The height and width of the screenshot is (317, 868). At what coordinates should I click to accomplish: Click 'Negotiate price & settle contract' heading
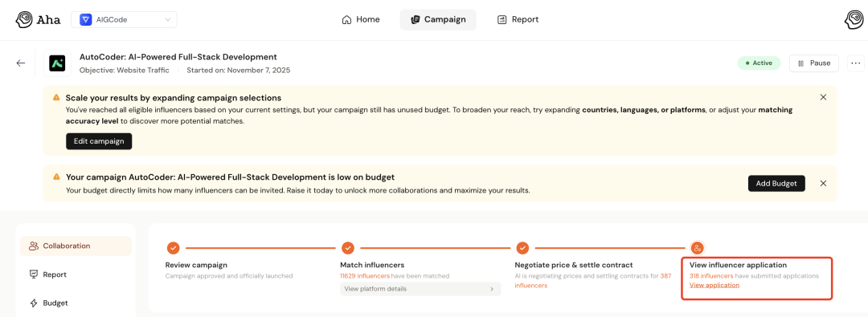[574, 265]
